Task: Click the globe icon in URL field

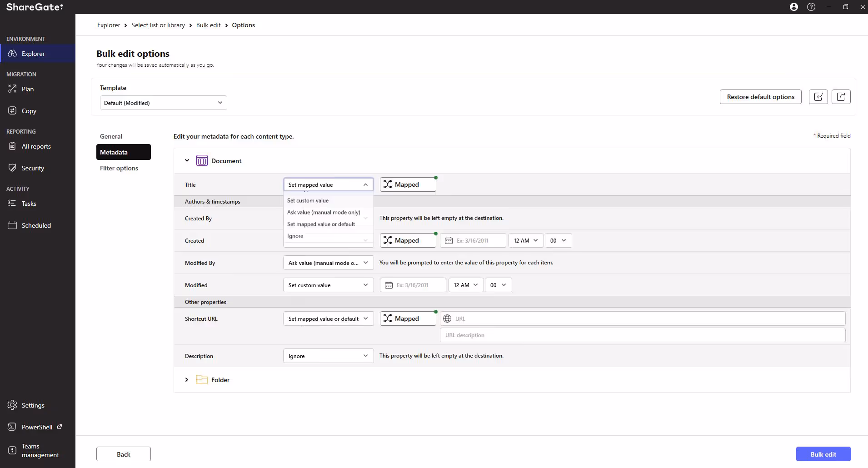Action: click(x=447, y=319)
